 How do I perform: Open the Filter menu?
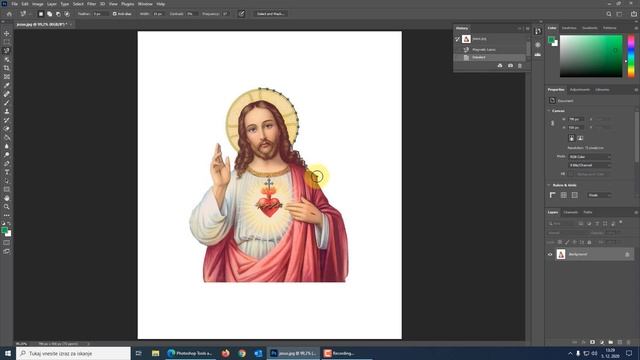pos(91,4)
